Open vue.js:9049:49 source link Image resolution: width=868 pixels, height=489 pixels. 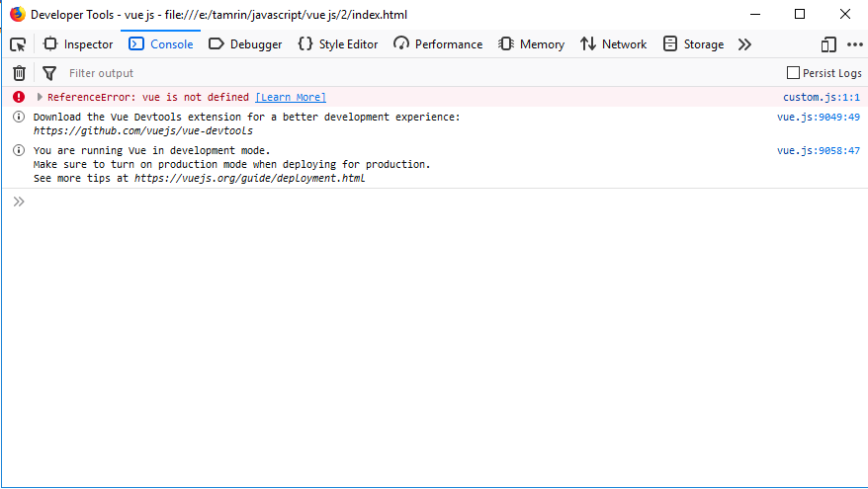(818, 118)
